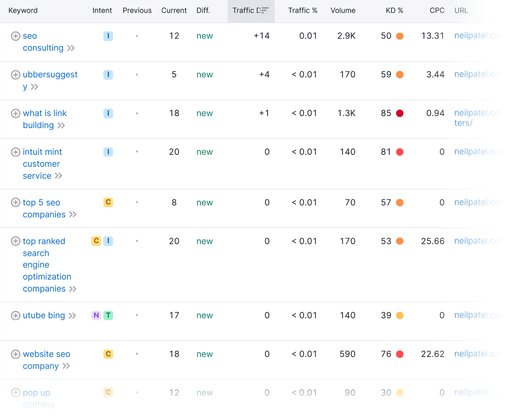Add what is link building keyword
511x420 pixels.
[x=16, y=113]
